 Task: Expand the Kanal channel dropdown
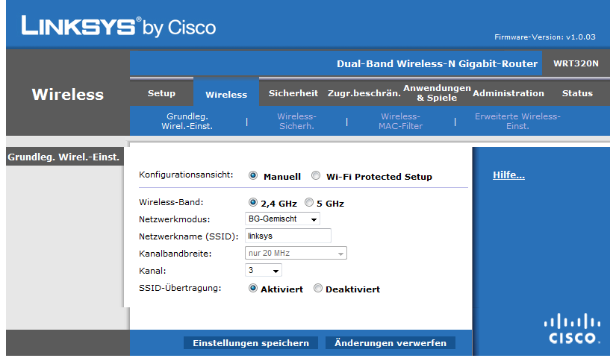(x=264, y=270)
